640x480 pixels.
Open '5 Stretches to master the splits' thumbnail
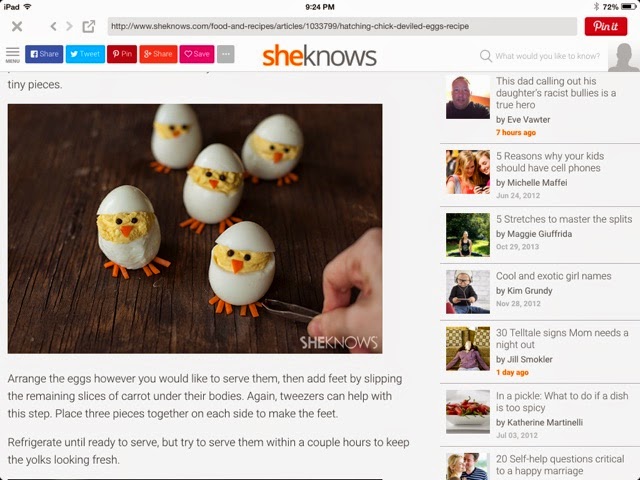pos(468,235)
